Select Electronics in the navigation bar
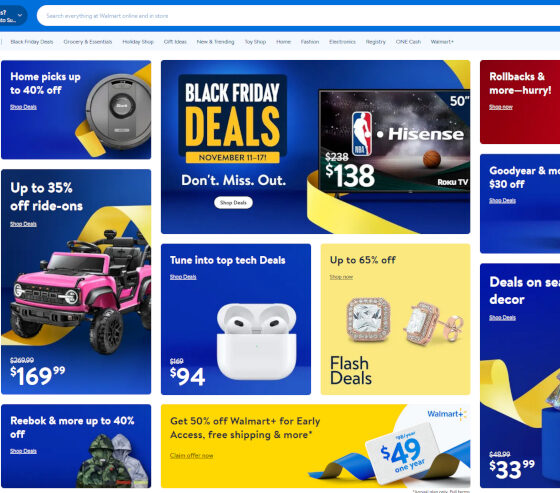 pos(342,42)
